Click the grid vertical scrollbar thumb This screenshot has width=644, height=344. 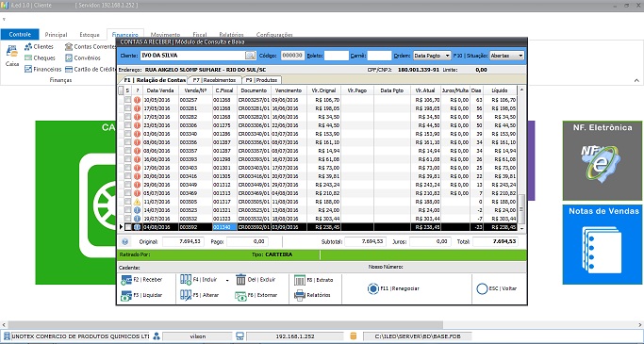[521, 208]
